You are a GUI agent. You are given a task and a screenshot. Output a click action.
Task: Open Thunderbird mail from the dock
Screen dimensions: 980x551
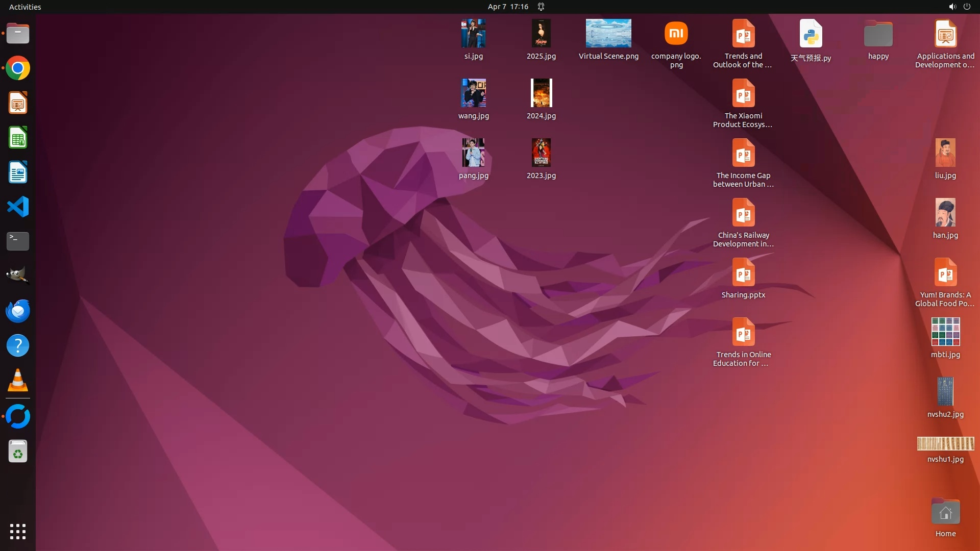[x=18, y=311]
